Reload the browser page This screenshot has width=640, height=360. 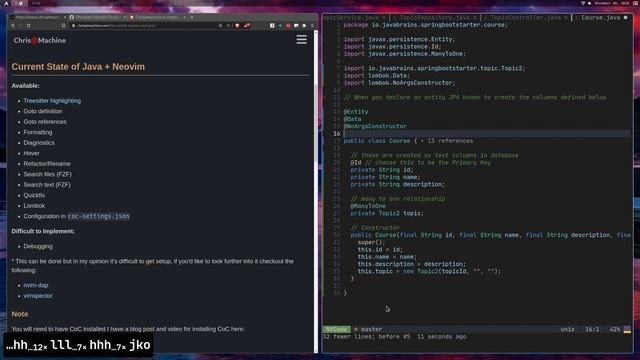click(x=29, y=26)
